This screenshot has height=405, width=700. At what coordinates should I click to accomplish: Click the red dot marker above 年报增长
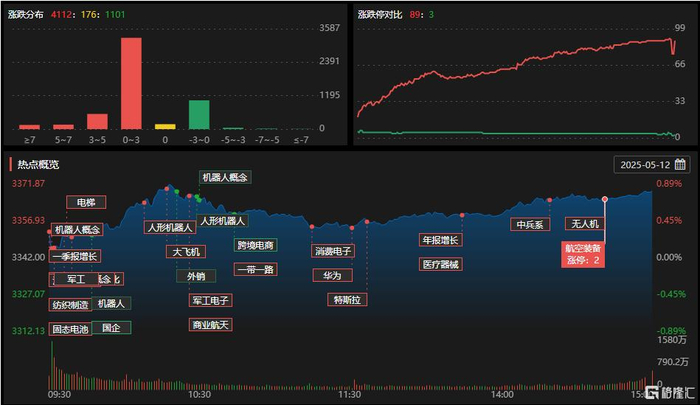pos(462,215)
